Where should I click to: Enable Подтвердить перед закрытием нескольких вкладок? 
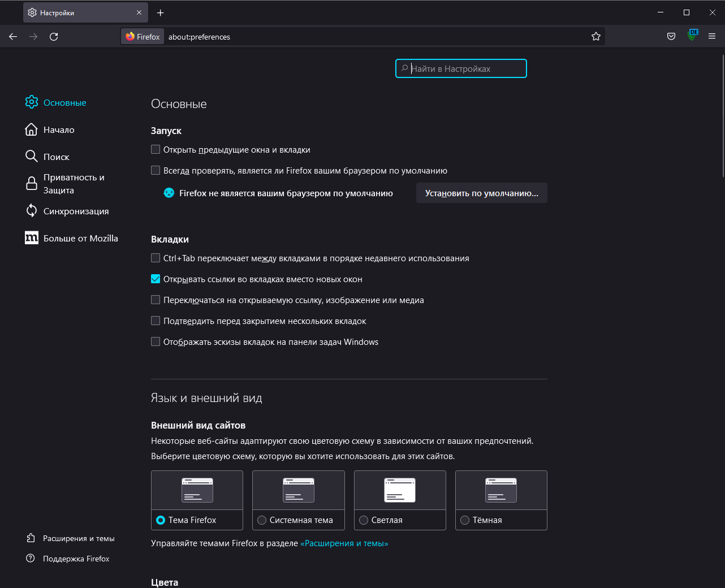point(156,321)
